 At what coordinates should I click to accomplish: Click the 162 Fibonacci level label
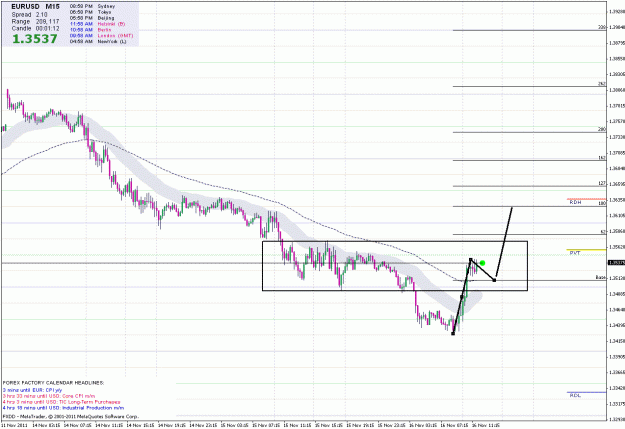[602, 158]
